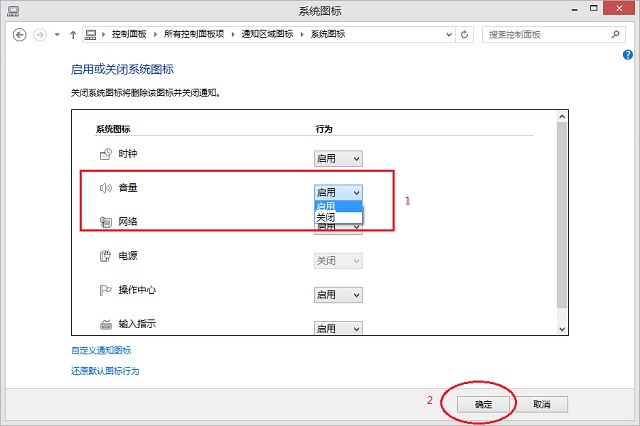Click the up one level arrow
This screenshot has height=426, width=640.
click(73, 34)
